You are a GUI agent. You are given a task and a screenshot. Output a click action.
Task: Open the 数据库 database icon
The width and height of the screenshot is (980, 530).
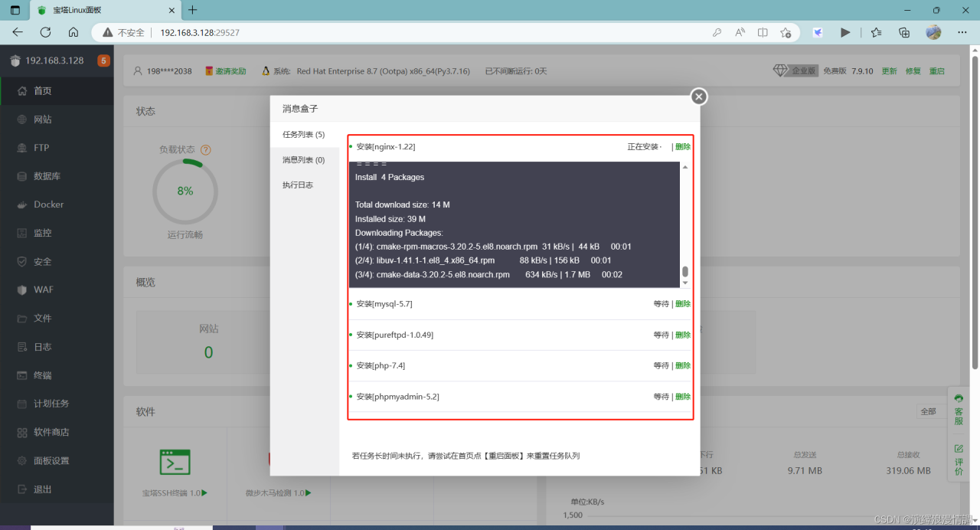[x=21, y=176]
